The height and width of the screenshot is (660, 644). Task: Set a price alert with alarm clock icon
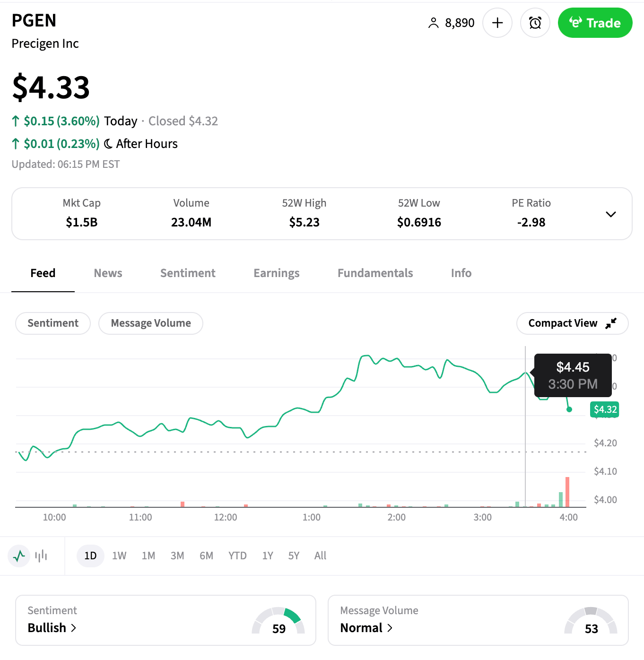tap(535, 23)
